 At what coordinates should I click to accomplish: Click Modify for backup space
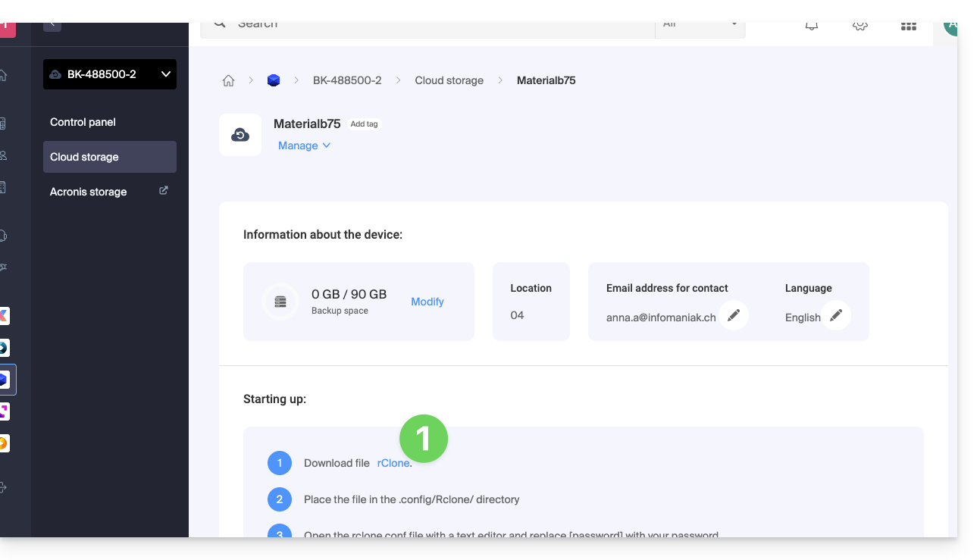click(x=427, y=302)
